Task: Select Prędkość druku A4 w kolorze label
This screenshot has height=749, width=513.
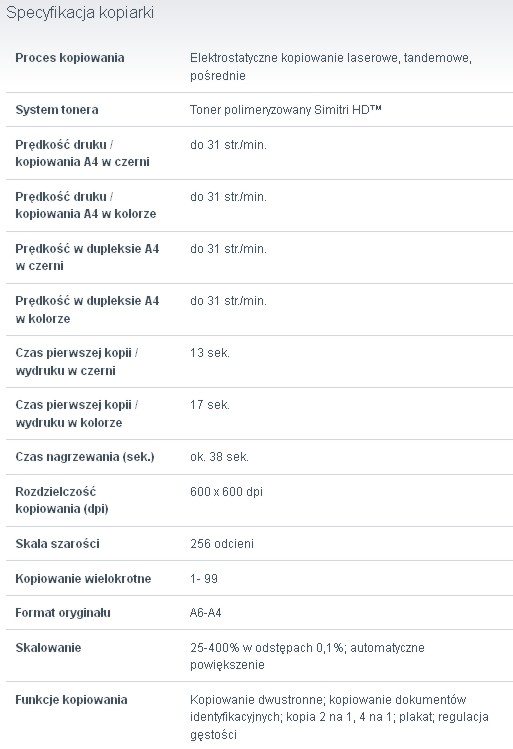Action: (x=86, y=205)
